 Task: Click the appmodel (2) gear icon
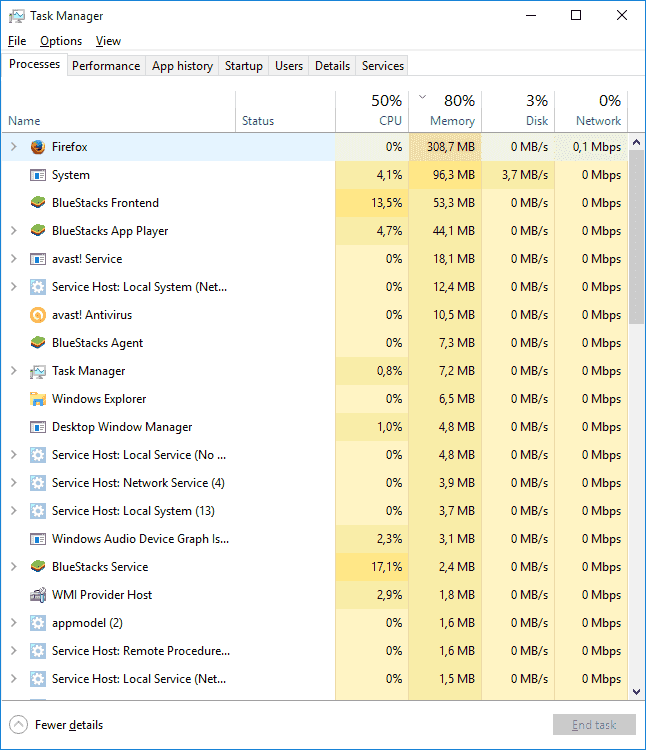pyautogui.click(x=38, y=623)
